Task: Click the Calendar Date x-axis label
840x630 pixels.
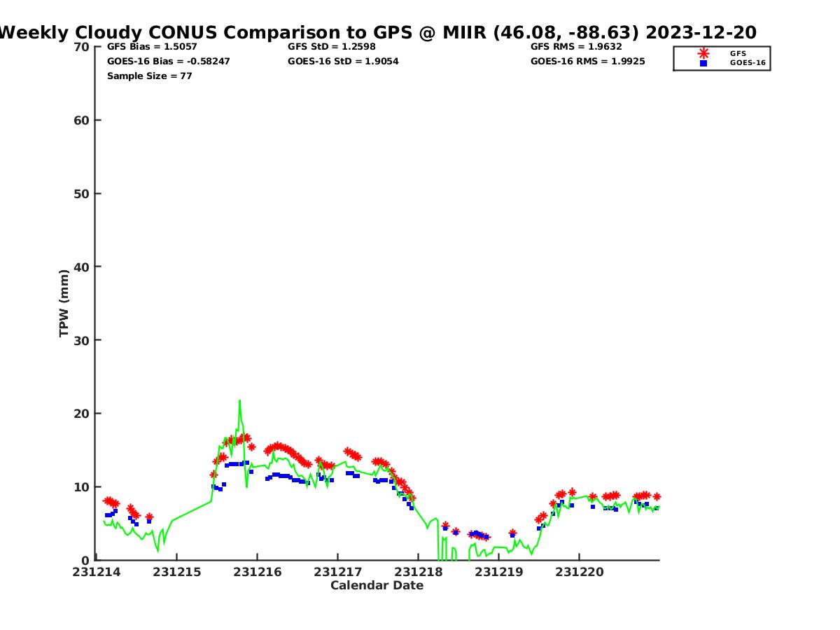Action: tap(377, 585)
